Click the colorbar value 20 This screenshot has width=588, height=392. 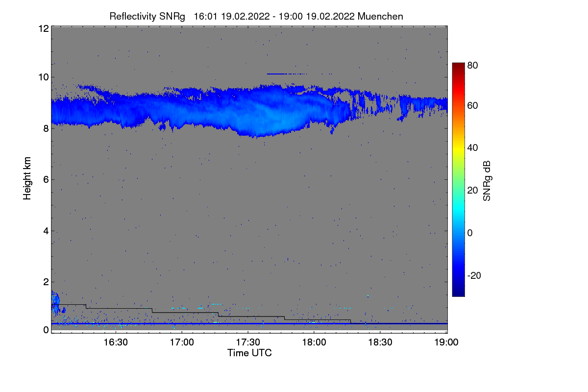pos(473,190)
